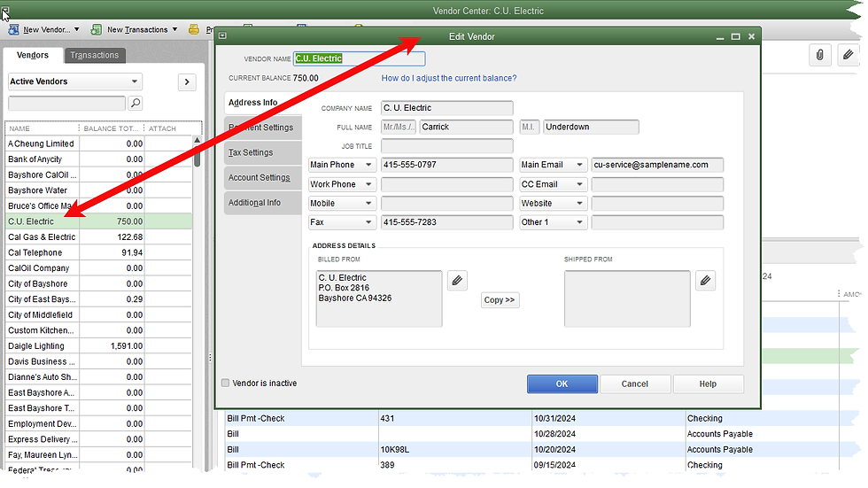Image resolution: width=868 pixels, height=488 pixels.
Task: Click the New Vendor icon
Action: [13, 29]
